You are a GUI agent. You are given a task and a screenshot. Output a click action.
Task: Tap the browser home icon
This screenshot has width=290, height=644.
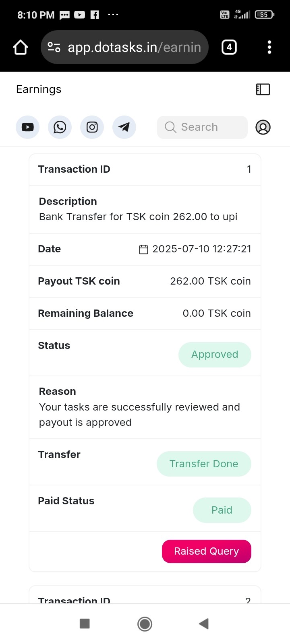[x=21, y=47]
